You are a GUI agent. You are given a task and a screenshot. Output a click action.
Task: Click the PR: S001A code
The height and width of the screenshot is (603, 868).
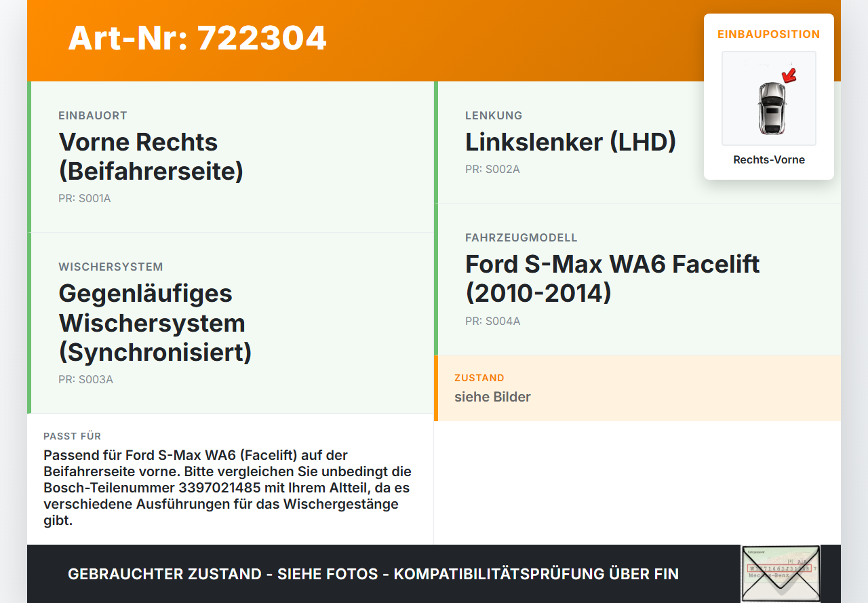point(85,199)
